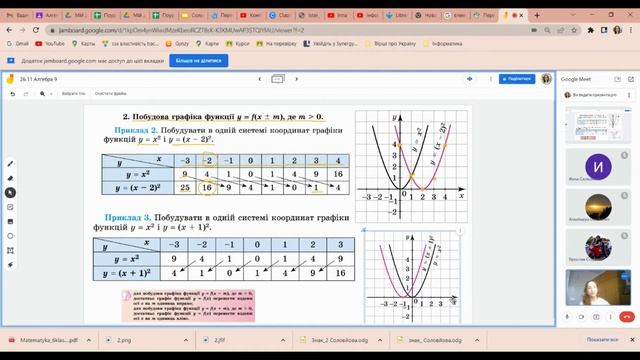Click participant tile with letter И avatar

[598, 167]
